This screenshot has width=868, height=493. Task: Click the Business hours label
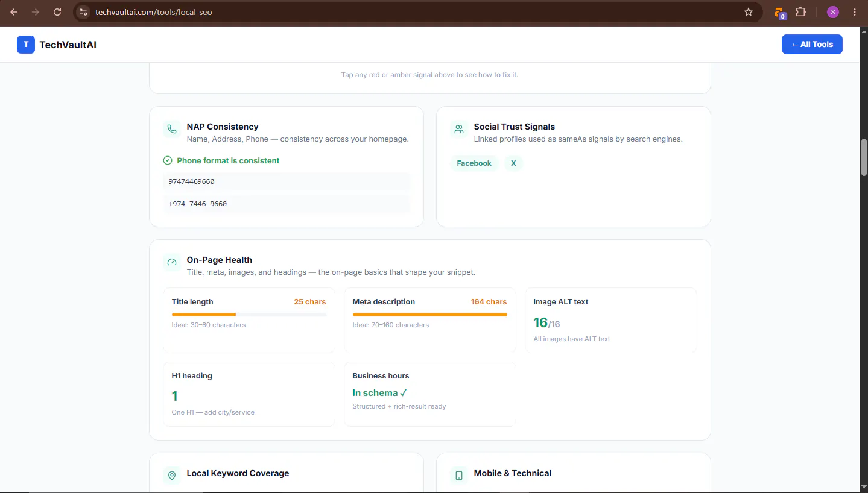tap(381, 376)
